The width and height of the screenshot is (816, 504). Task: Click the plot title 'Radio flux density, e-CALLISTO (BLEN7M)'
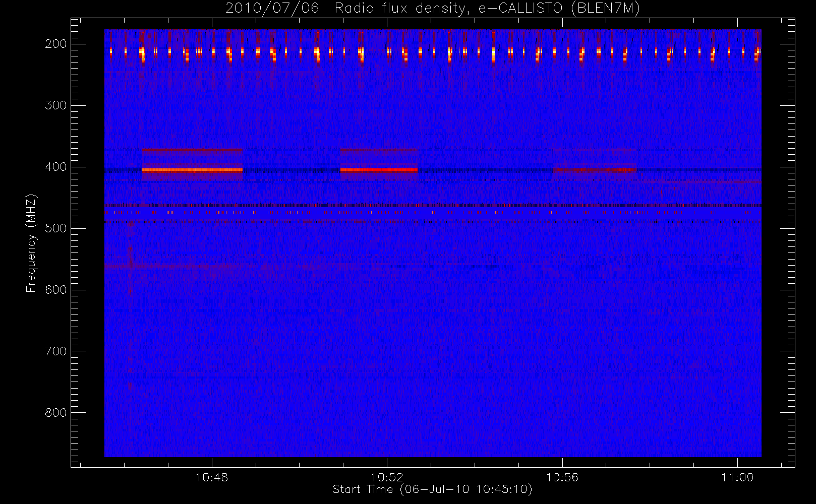pyautogui.click(x=487, y=9)
